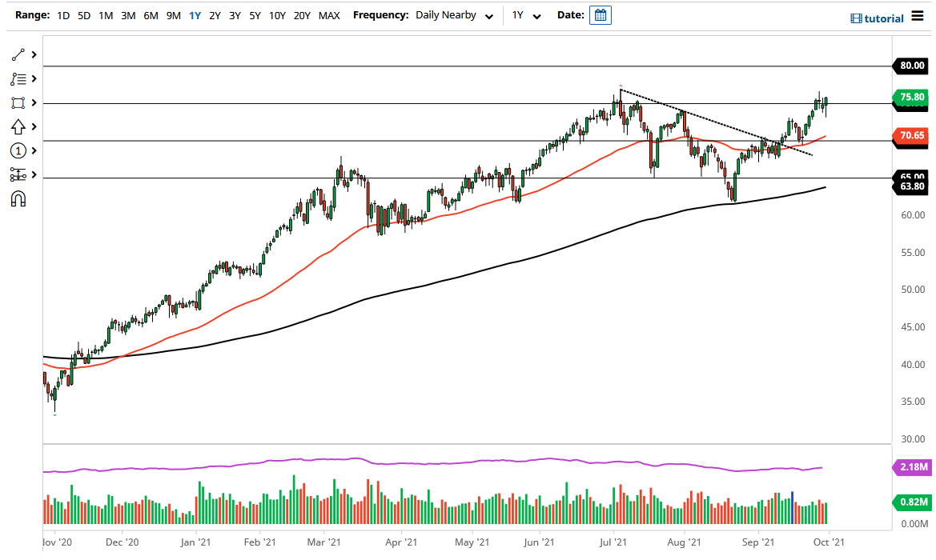
Task: Open the annotation list tool
Action: 18,78
